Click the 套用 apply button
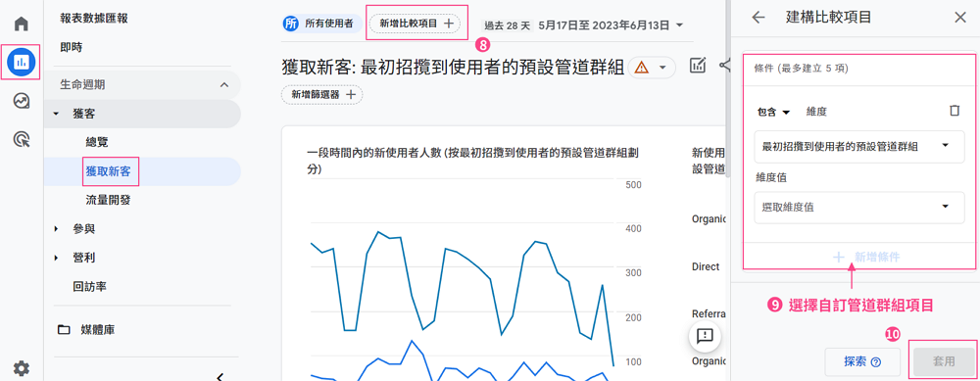 click(x=944, y=361)
